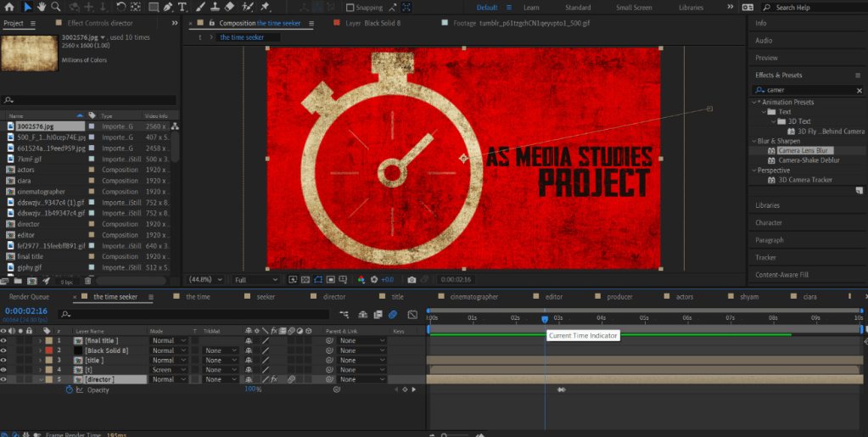The image size is (868, 437).
Task: Pick the Type tool
Action: tap(182, 7)
